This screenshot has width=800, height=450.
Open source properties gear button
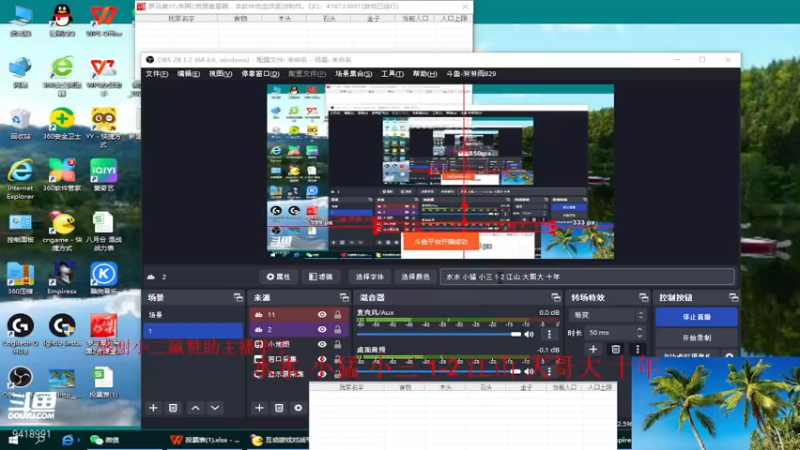(278, 277)
